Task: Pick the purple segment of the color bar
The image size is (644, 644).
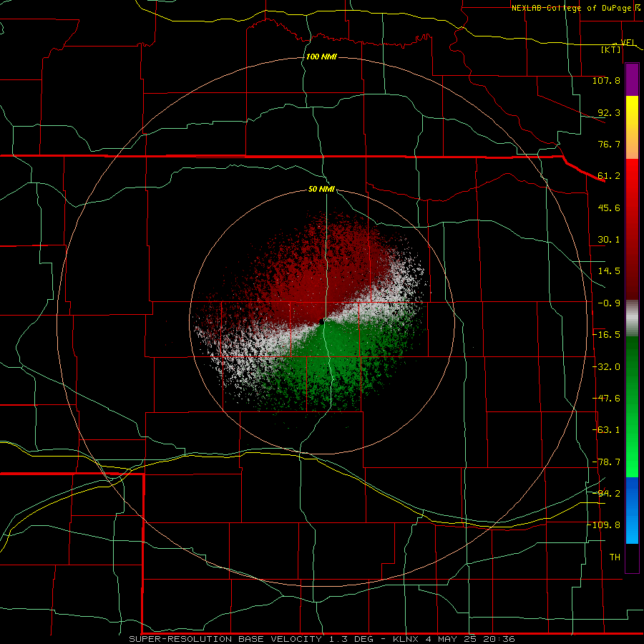Action: [632, 79]
